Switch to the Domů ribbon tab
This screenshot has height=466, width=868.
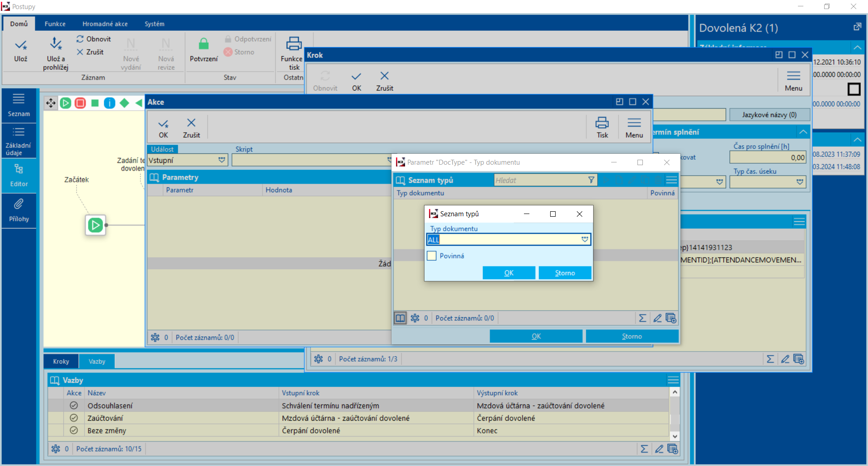[19, 24]
